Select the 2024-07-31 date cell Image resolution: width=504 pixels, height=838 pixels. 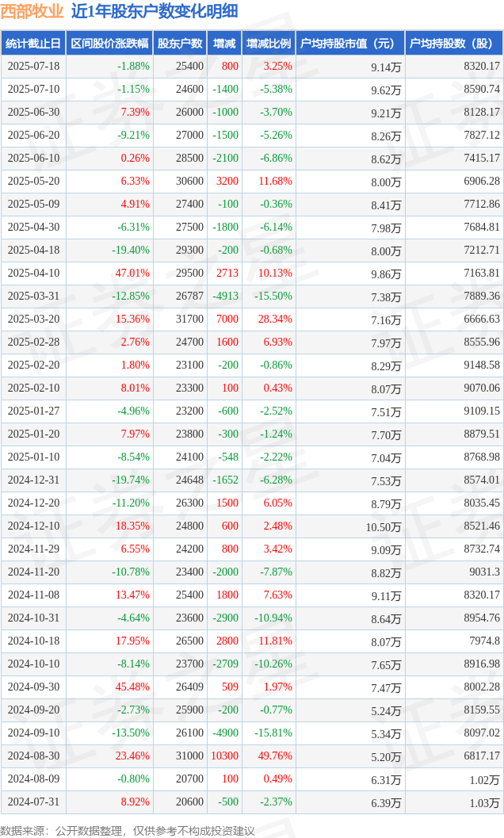[x=33, y=802]
